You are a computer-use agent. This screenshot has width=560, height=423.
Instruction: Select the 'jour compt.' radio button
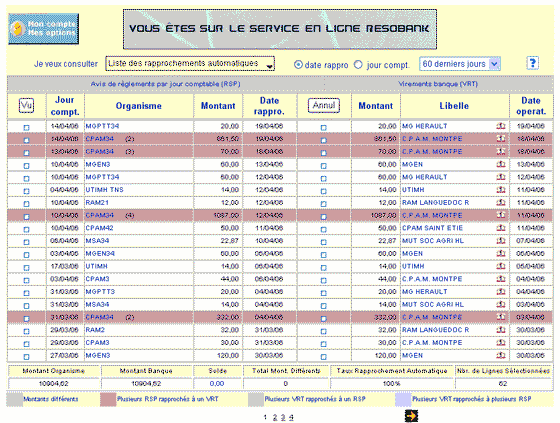(358, 65)
